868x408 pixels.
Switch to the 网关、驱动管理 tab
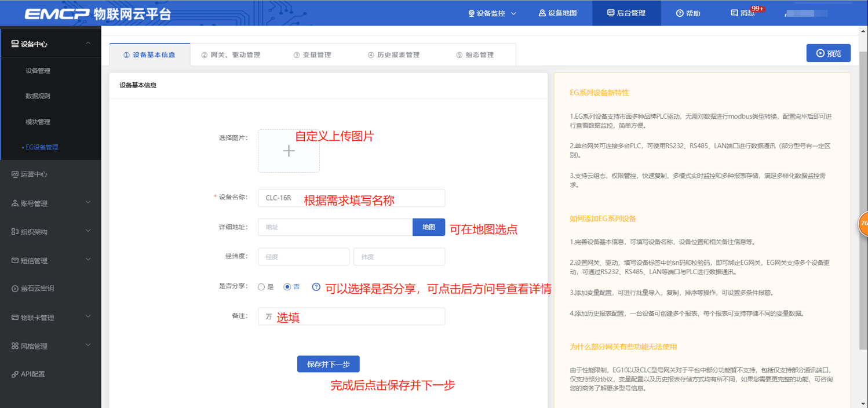231,55
